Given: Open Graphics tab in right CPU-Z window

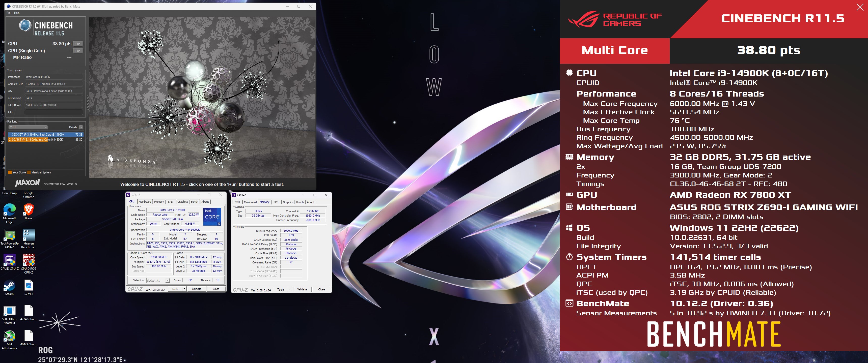Looking at the screenshot, I should point(288,202).
